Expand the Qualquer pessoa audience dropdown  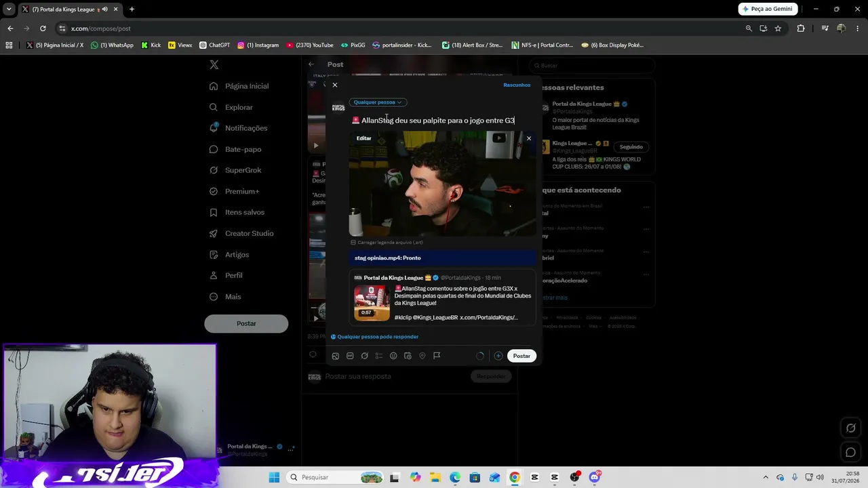tap(378, 102)
